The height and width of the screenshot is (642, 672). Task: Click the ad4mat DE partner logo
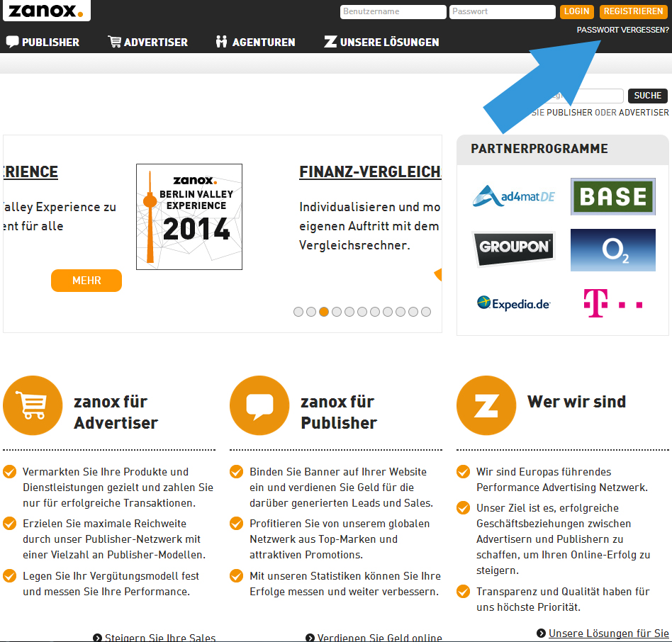coord(514,196)
